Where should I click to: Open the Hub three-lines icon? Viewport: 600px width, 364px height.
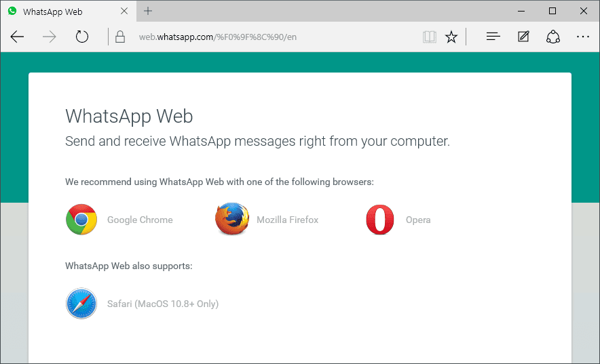[x=493, y=37]
